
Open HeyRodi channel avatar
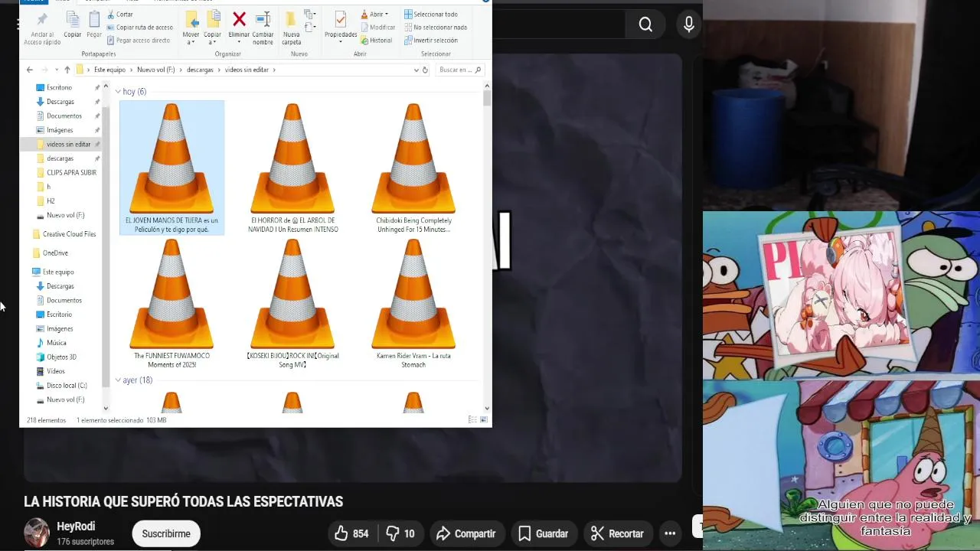(37, 532)
